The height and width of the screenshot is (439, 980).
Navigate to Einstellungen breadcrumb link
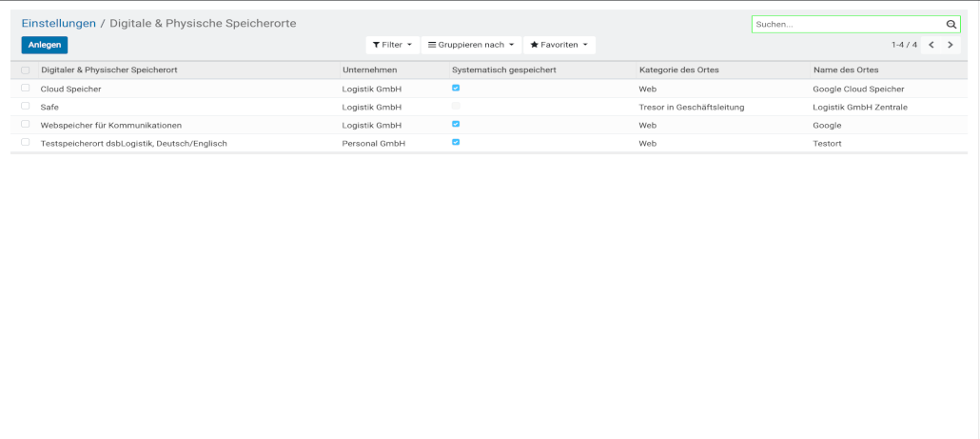pos(59,23)
